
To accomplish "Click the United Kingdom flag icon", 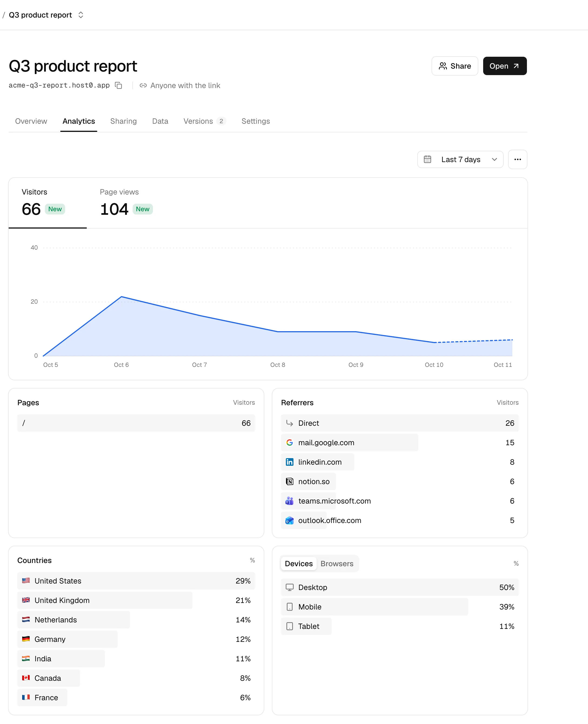I will (26, 600).
